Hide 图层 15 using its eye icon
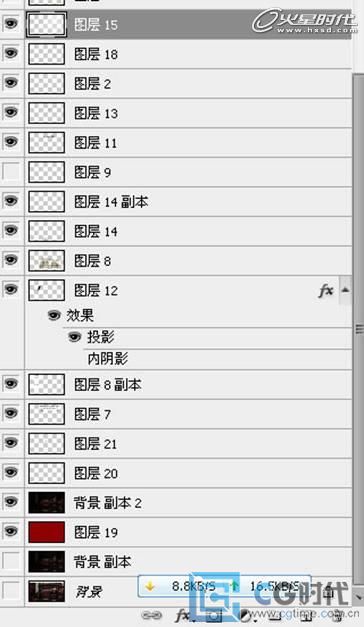The width and height of the screenshot is (364, 627). [11, 24]
